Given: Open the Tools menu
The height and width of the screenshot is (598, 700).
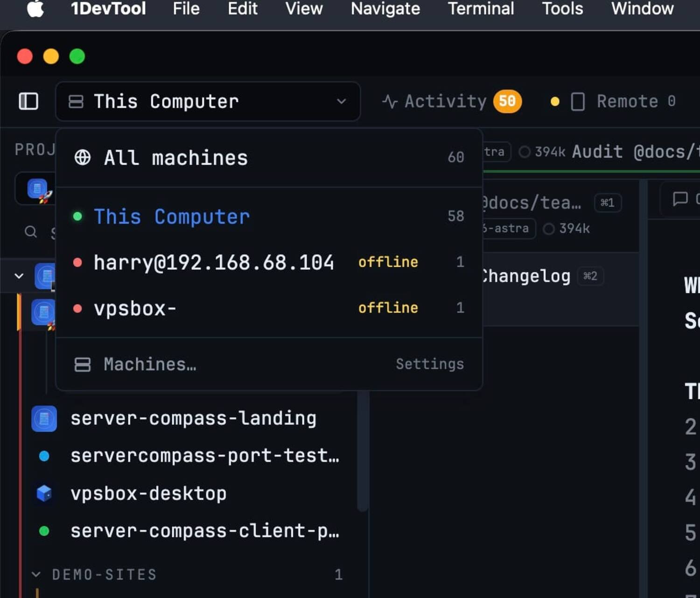Looking at the screenshot, I should pyautogui.click(x=562, y=9).
